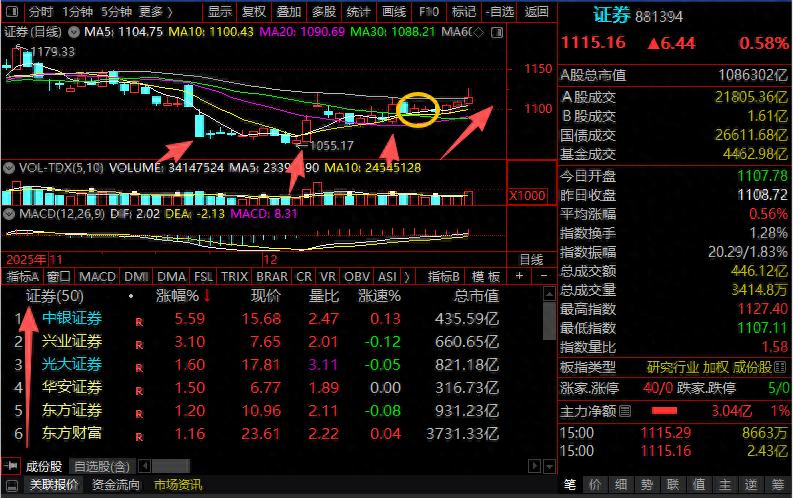Viewport: 793px width, 498px height.
Task: Sort list by 涨幅% column
Action: 178,296
